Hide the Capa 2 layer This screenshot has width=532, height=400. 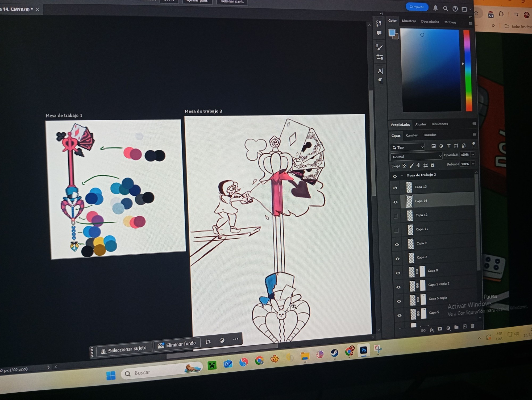tap(397, 259)
